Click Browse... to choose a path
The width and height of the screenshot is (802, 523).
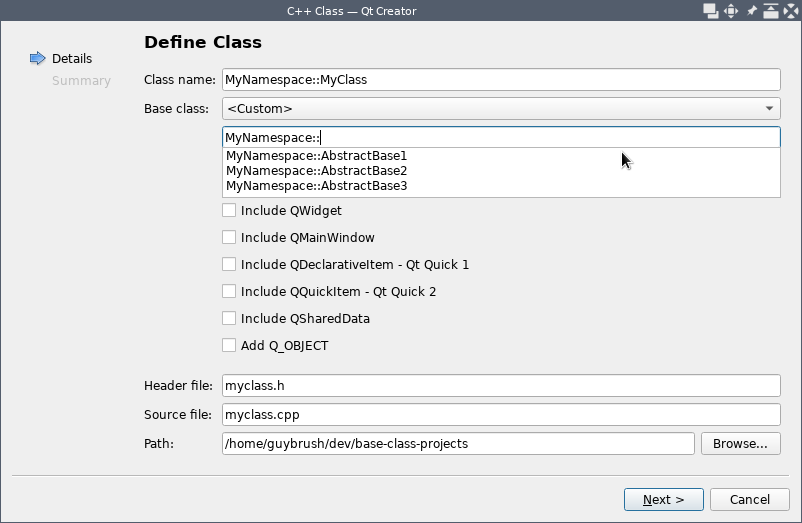[740, 443]
